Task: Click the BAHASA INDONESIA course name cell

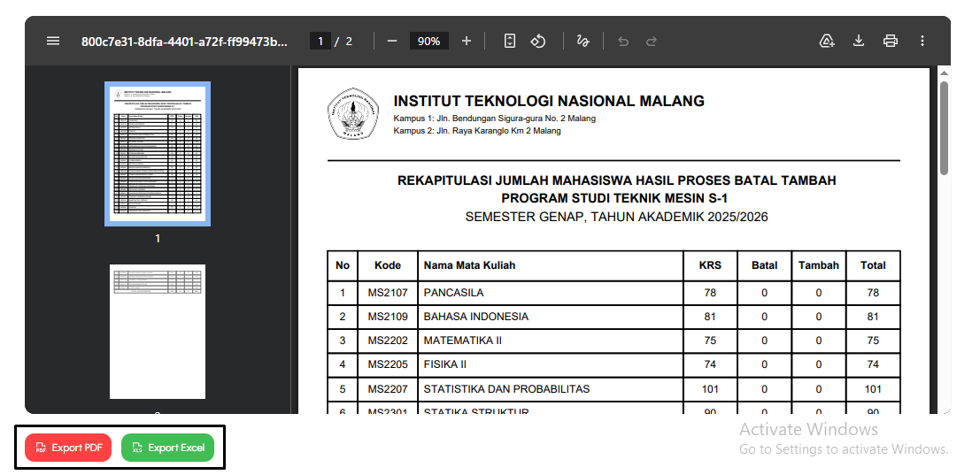Action: [x=551, y=317]
